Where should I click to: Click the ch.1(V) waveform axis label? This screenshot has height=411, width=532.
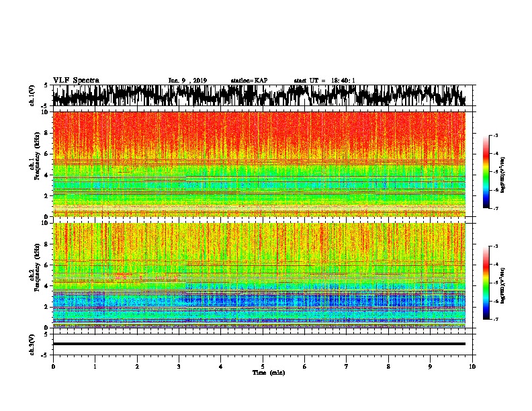32,95
